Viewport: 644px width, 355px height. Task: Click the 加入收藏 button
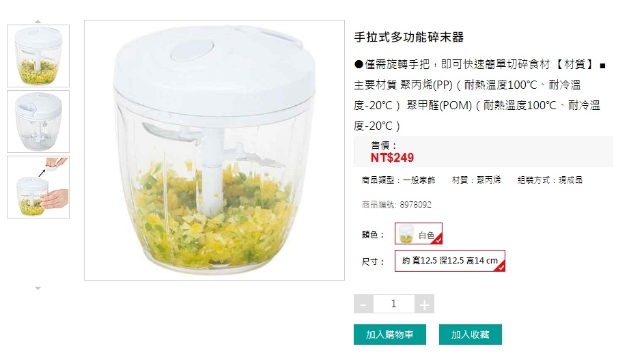[x=471, y=335]
